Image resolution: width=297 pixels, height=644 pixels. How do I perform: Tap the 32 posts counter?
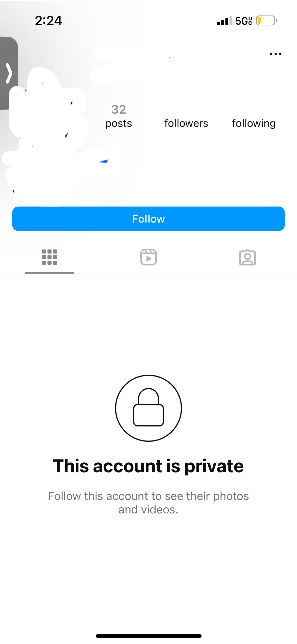point(119,116)
